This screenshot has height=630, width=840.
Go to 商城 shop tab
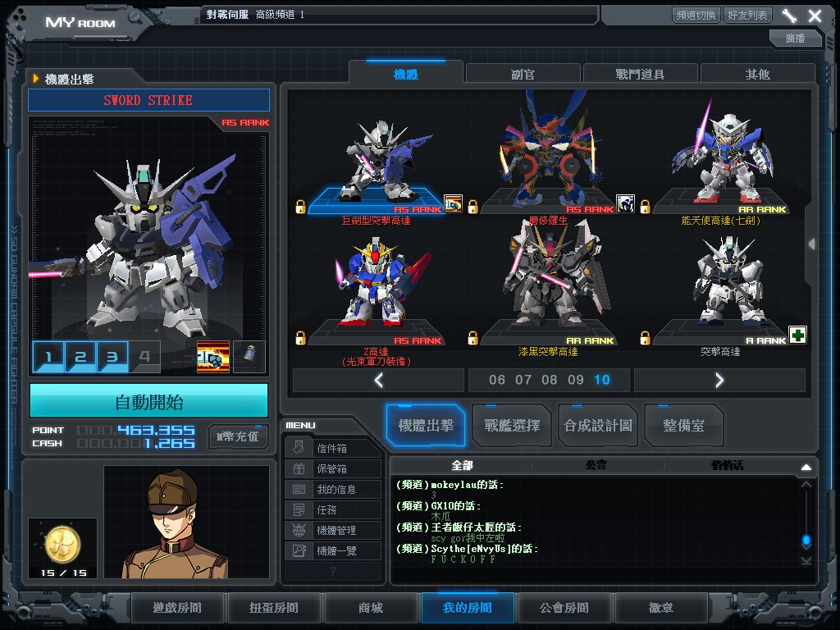pyautogui.click(x=371, y=608)
